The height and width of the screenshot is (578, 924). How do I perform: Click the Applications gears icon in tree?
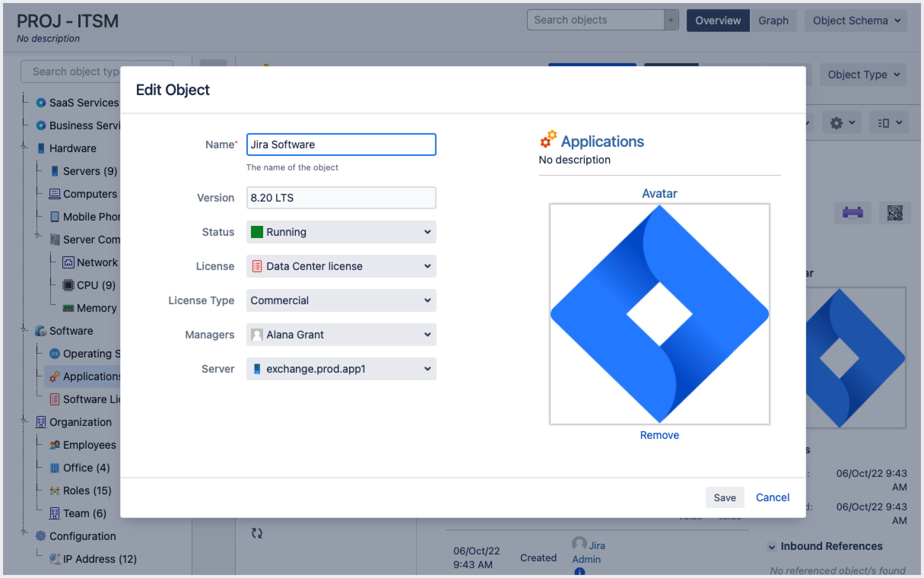(x=55, y=376)
